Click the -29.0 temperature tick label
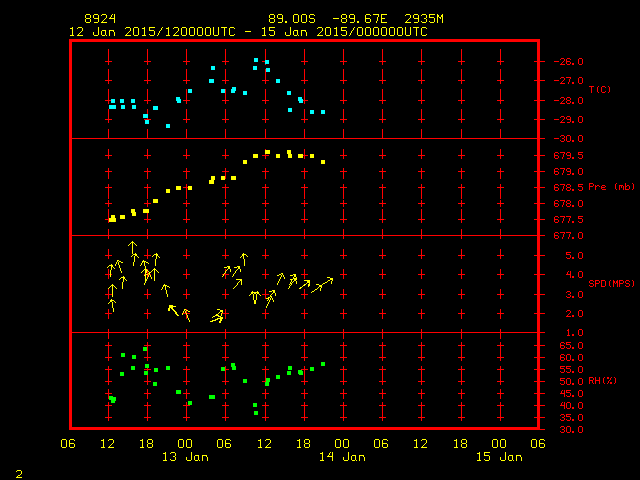The width and height of the screenshot is (640, 480). [x=568, y=120]
